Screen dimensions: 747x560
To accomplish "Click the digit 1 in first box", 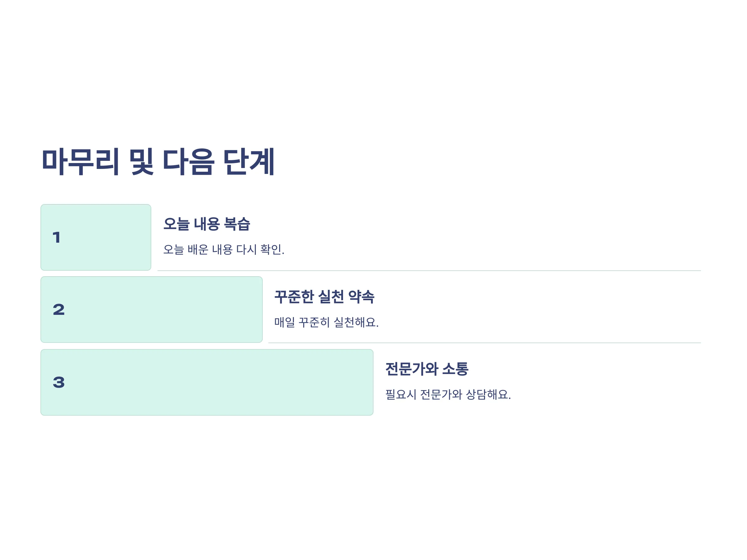I will click(57, 237).
